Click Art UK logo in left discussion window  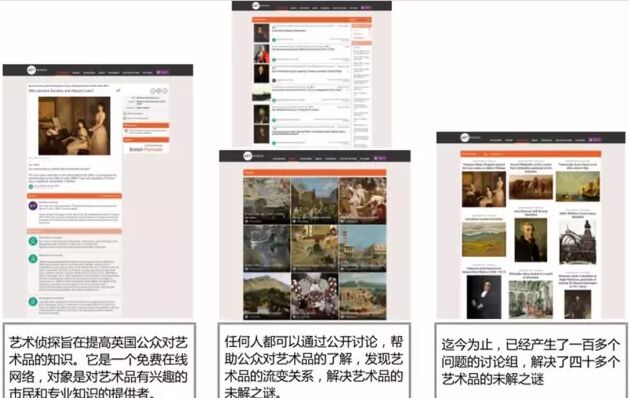click(32, 71)
